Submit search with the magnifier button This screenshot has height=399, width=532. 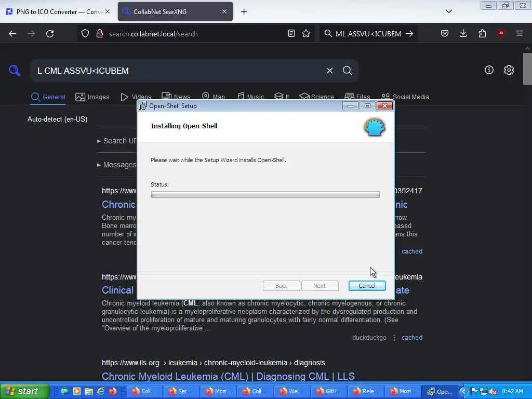[347, 71]
